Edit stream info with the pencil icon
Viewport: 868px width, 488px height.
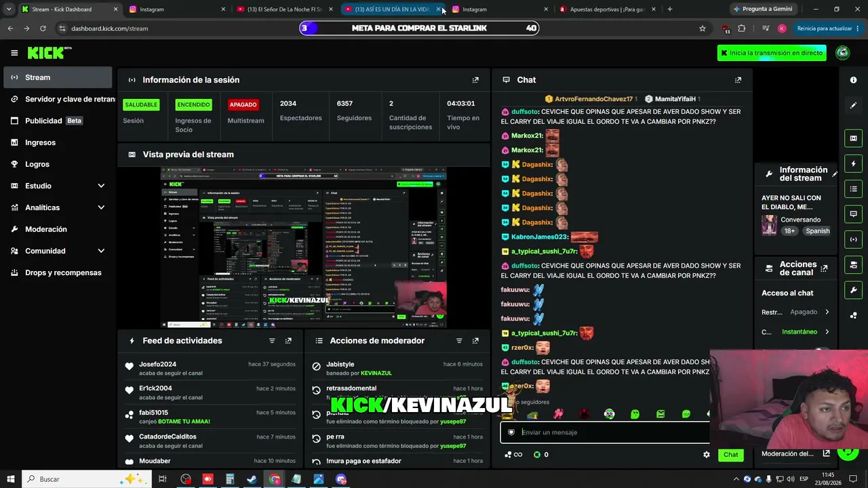point(835,174)
